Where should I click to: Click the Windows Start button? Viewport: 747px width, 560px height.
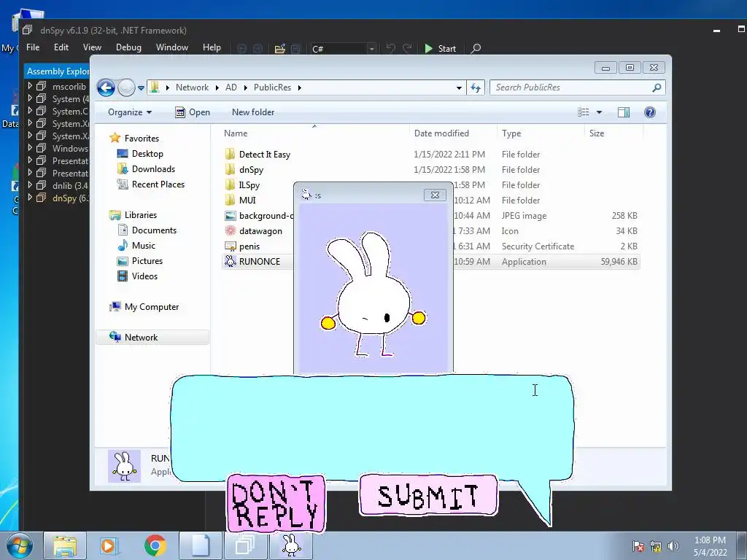[19, 545]
